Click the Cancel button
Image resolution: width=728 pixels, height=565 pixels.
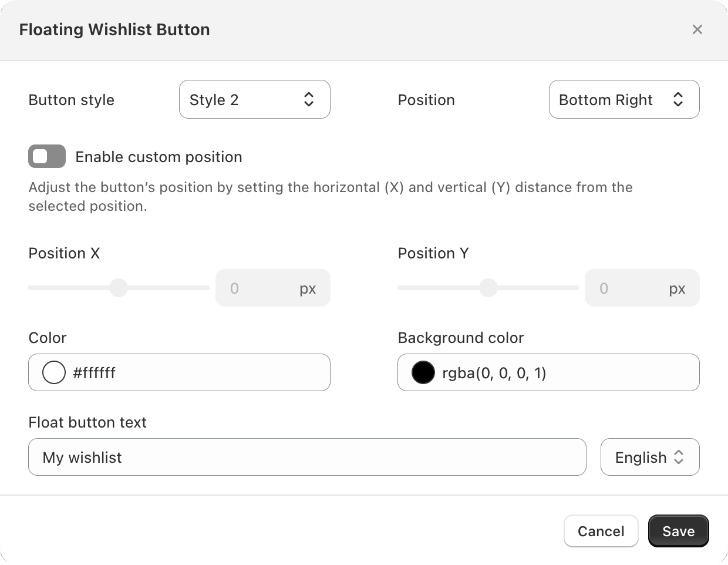tap(601, 531)
